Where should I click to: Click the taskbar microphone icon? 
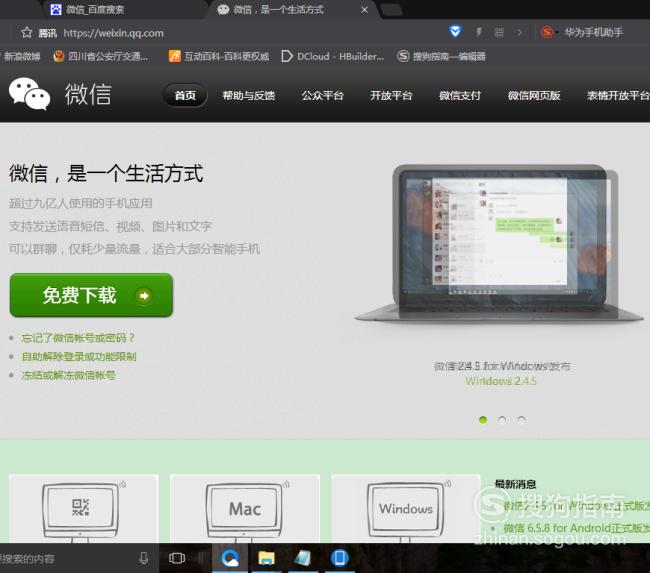pos(144,558)
